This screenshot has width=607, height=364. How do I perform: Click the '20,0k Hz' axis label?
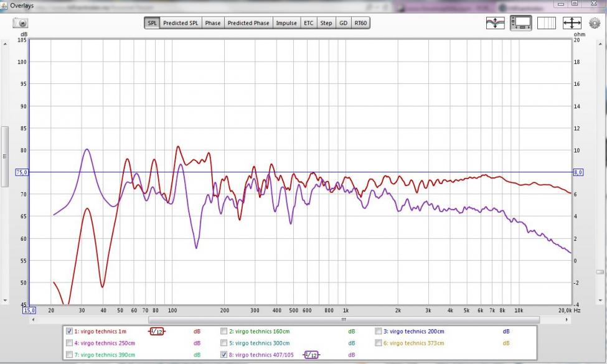pos(570,310)
